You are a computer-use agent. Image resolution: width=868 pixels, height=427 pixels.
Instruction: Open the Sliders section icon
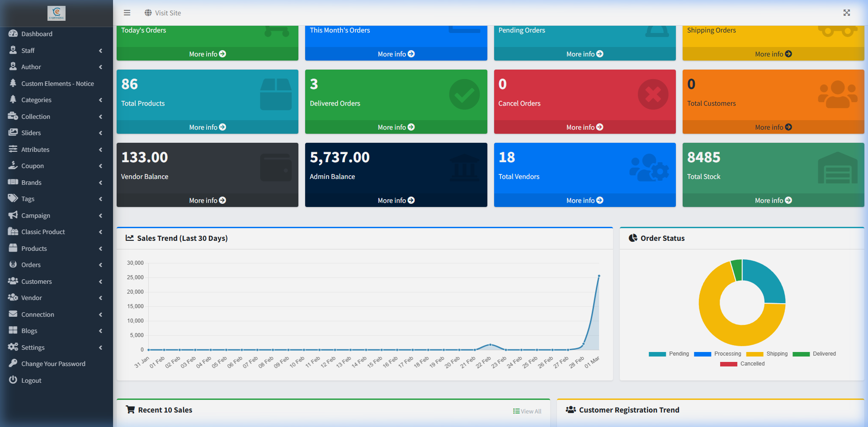click(14, 132)
